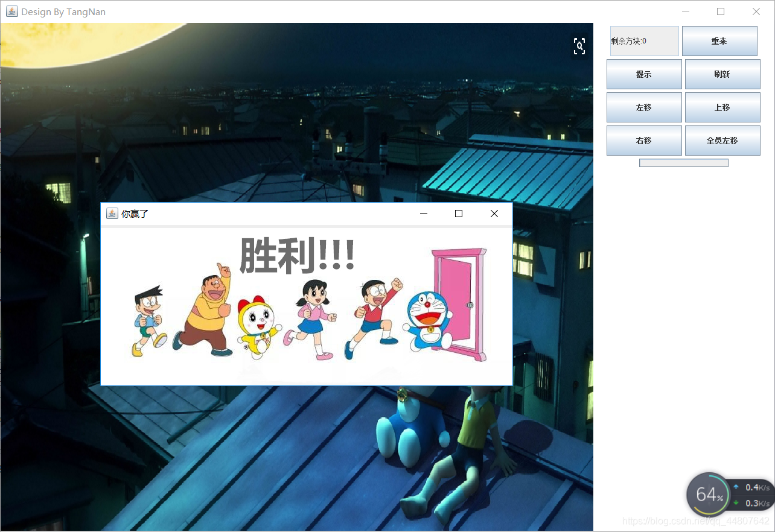Maximize the Design By TangNan window

coord(721,11)
